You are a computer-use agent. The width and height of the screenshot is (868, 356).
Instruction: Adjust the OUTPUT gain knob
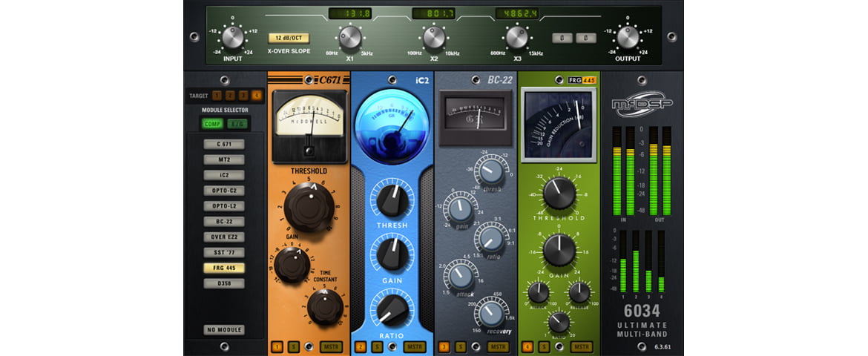point(628,37)
